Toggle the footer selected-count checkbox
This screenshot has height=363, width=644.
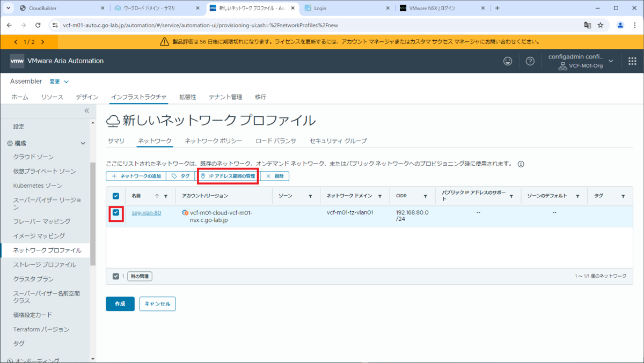point(116,276)
